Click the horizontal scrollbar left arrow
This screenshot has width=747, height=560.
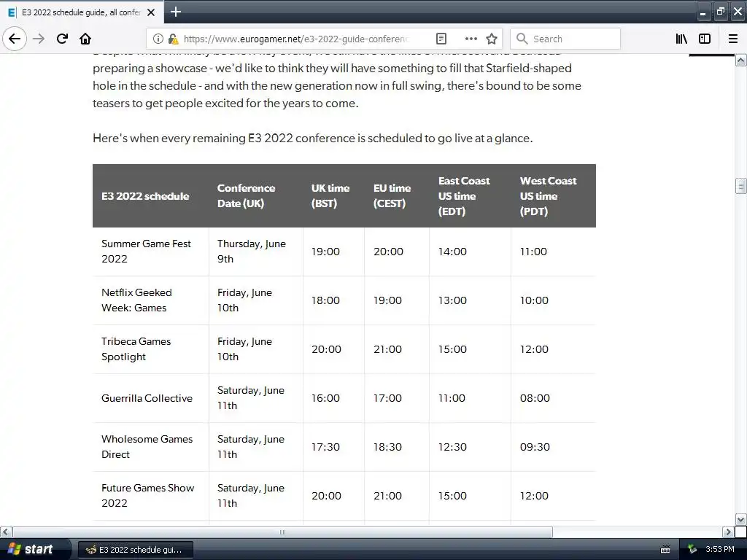point(6,532)
